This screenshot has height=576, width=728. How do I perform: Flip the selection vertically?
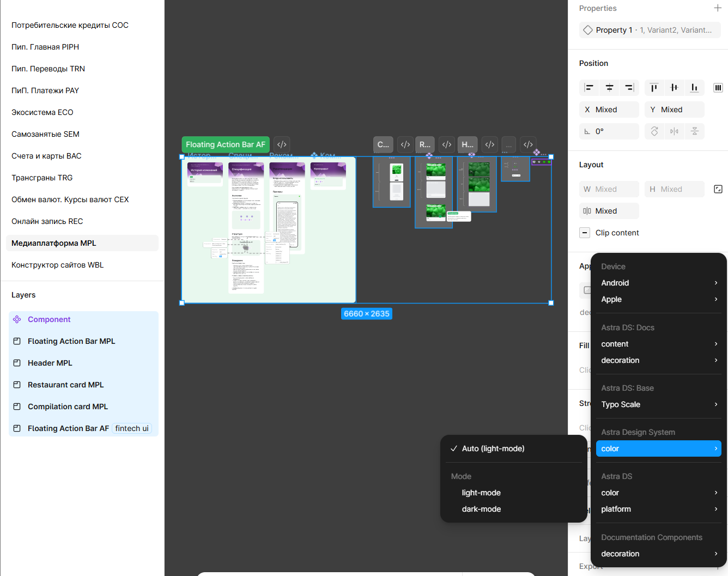tap(695, 131)
